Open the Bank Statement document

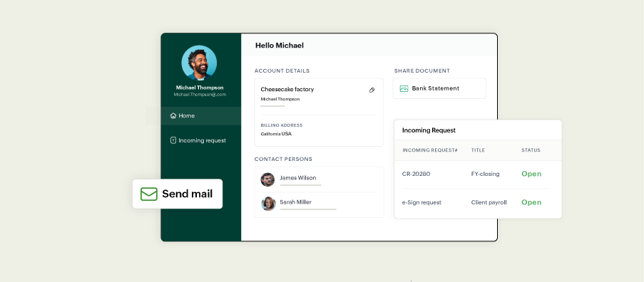point(439,88)
